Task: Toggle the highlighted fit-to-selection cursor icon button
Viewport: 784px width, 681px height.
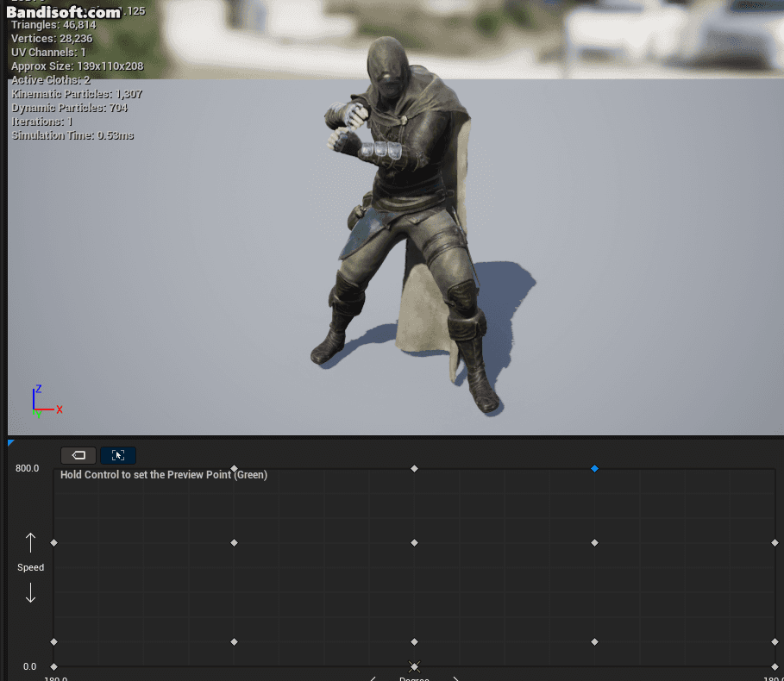Action: (x=118, y=455)
